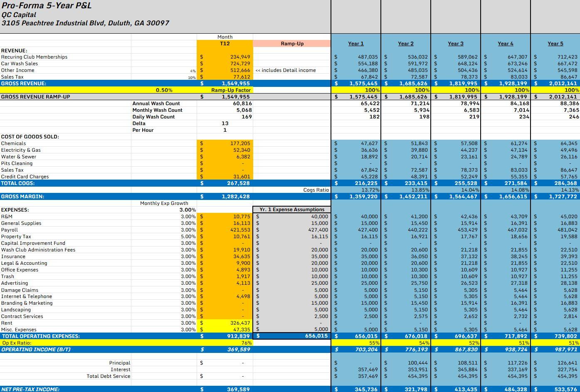Click the 'Other Income' row label
580x392 pixels.
[18, 70]
